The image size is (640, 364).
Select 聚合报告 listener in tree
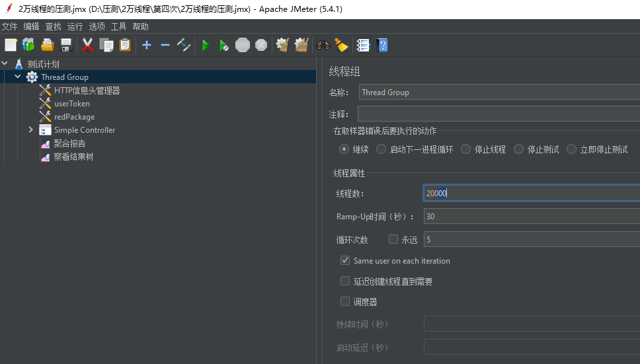pos(70,143)
